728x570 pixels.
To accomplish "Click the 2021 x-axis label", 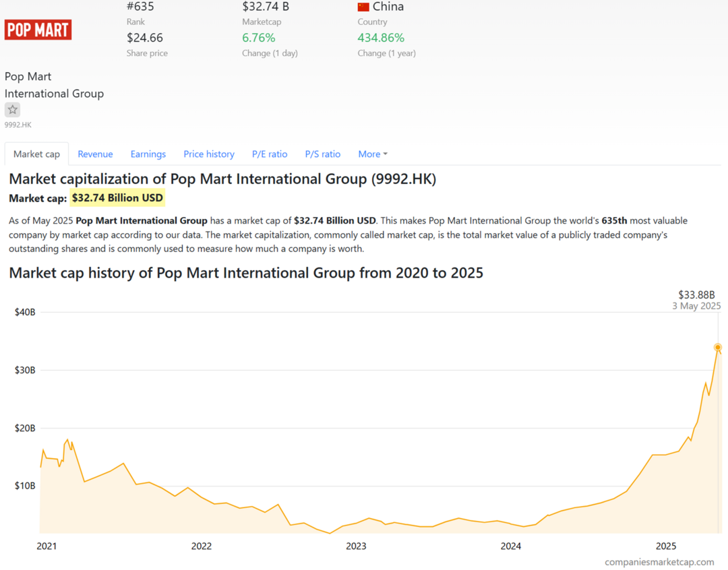I will click(x=47, y=546).
